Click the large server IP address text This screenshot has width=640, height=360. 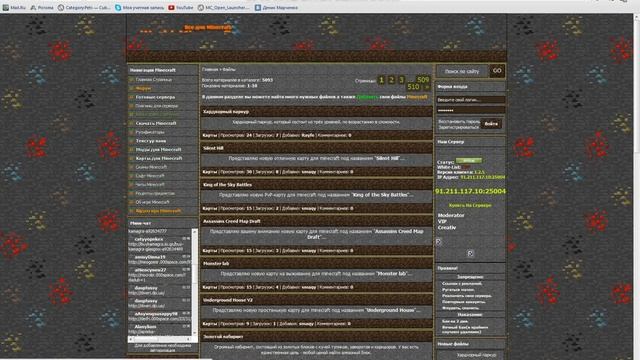pyautogui.click(x=470, y=191)
